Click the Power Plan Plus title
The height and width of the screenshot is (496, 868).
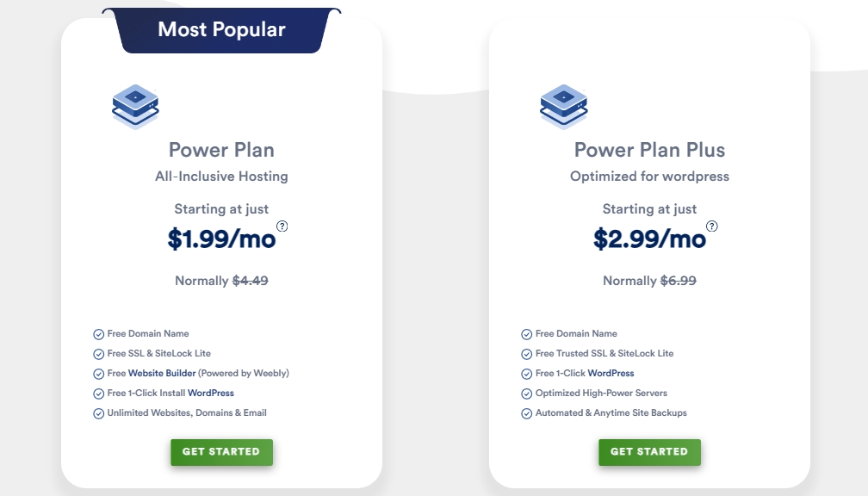coord(649,150)
